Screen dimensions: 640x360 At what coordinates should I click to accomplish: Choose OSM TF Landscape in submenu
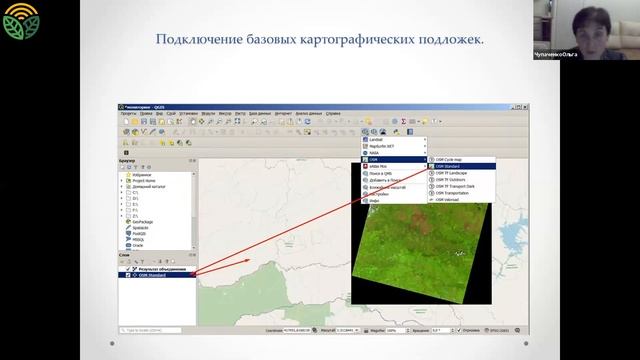coord(462,173)
